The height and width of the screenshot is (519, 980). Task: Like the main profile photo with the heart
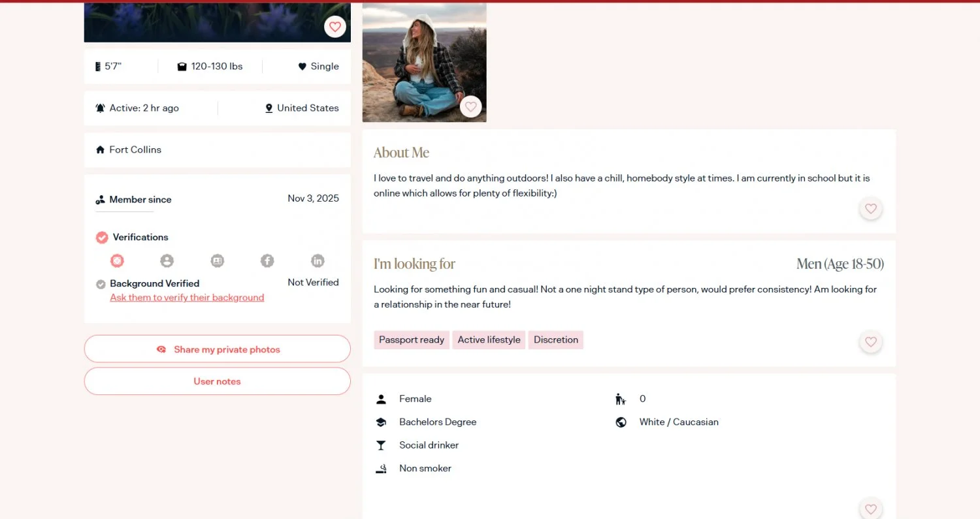pyautogui.click(x=335, y=27)
